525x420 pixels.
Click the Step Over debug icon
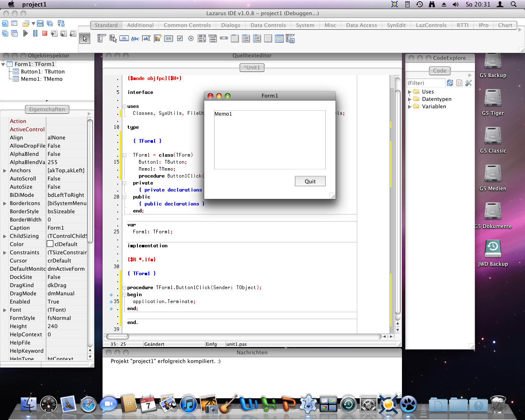(x=64, y=33)
